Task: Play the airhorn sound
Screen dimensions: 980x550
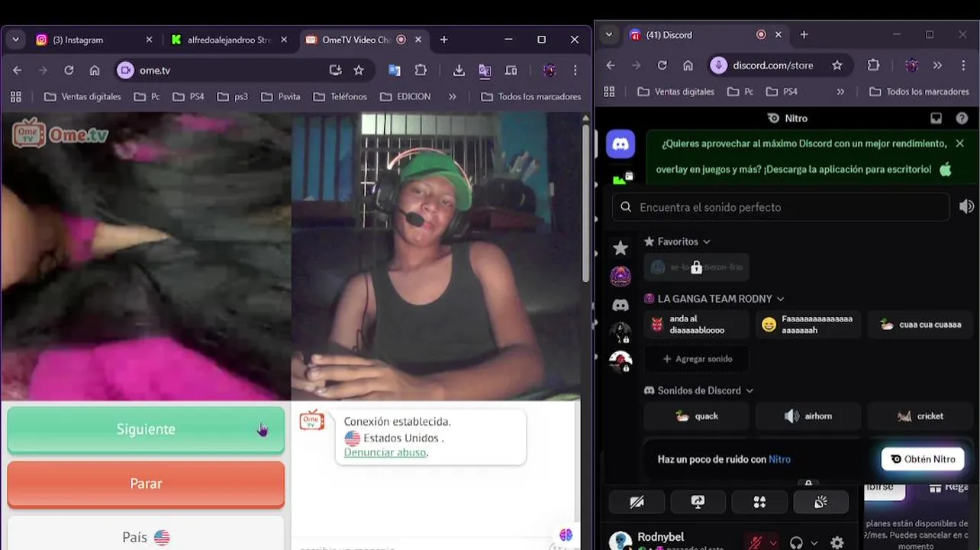Action: (x=808, y=416)
